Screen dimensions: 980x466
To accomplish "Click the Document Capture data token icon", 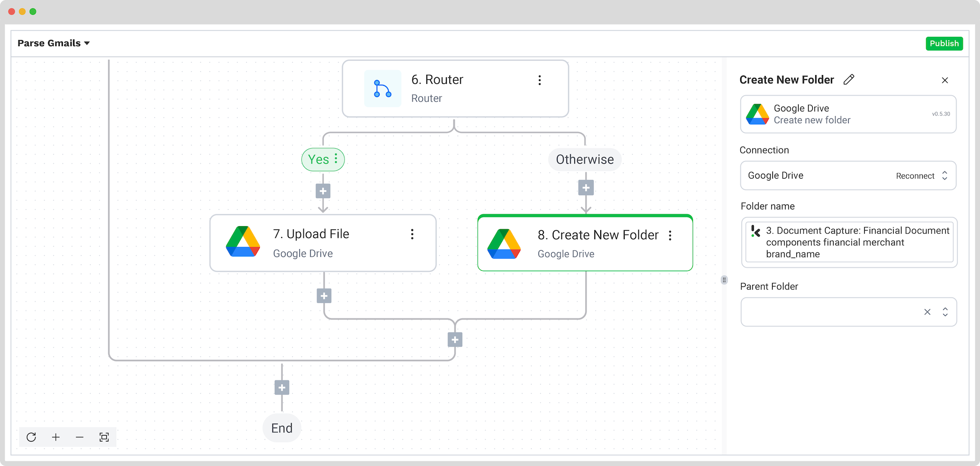I will [x=756, y=231].
